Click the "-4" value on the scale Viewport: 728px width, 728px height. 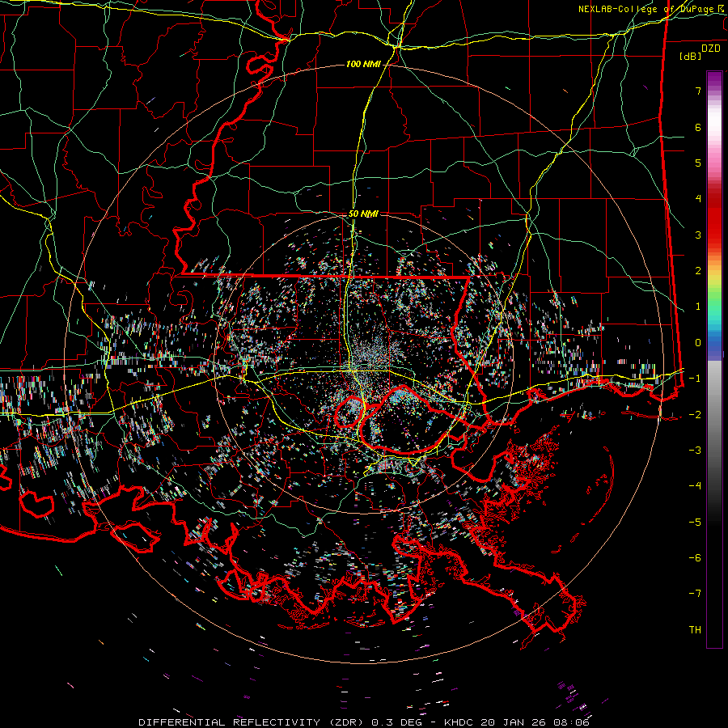(695, 486)
